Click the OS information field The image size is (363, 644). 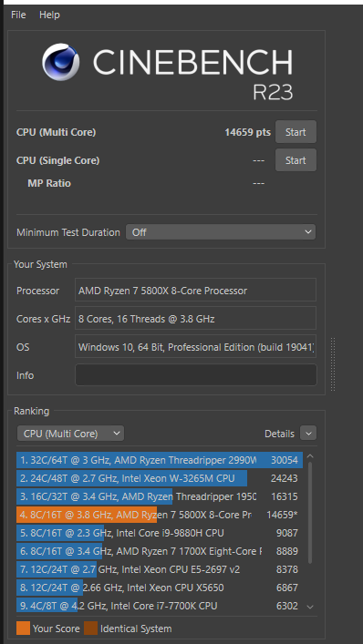point(195,347)
